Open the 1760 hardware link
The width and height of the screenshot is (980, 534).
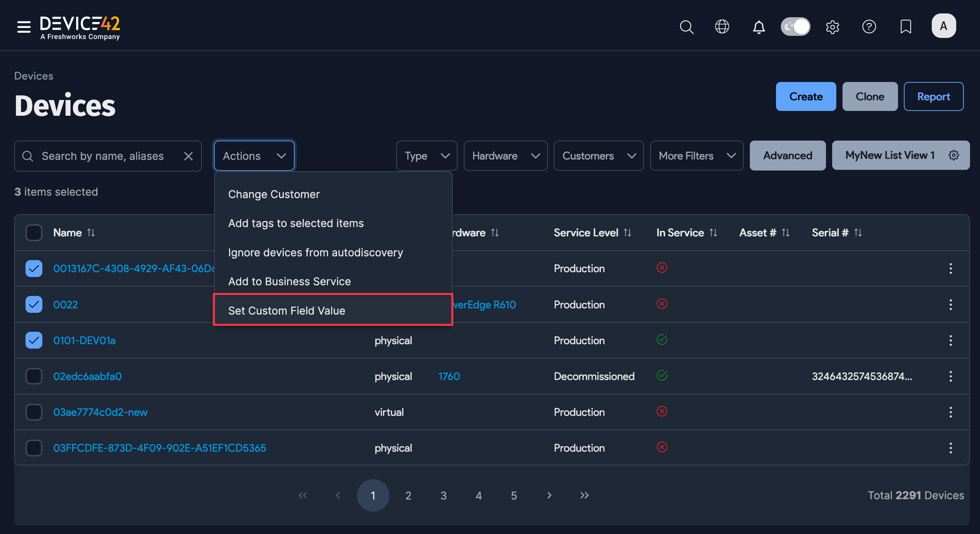449,376
